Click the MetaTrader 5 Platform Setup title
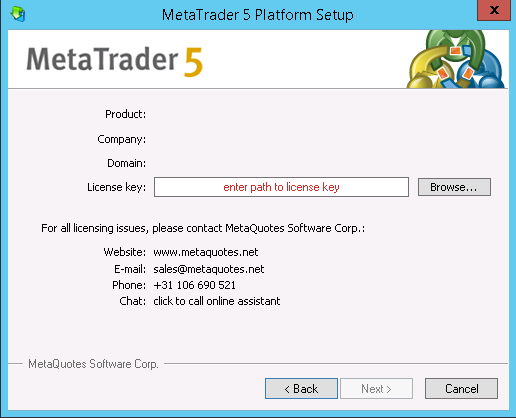 [258, 15]
